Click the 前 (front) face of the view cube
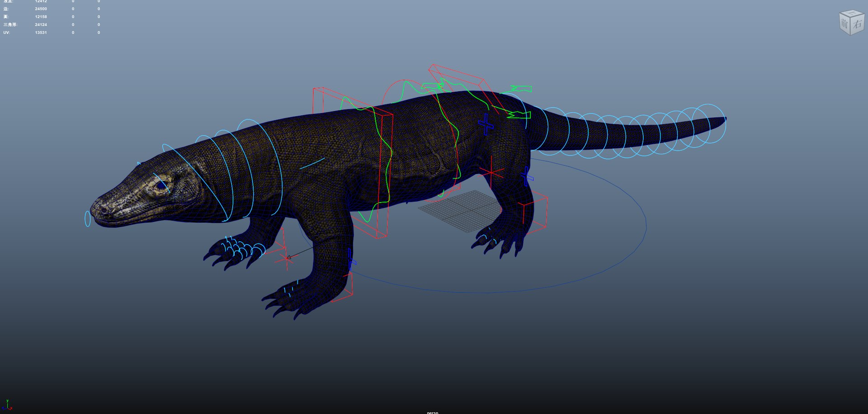The width and height of the screenshot is (868, 414). coord(844,24)
